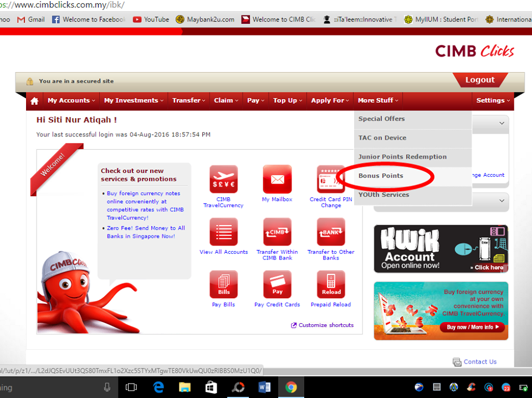Click the Cortana microphone icon

point(107,387)
